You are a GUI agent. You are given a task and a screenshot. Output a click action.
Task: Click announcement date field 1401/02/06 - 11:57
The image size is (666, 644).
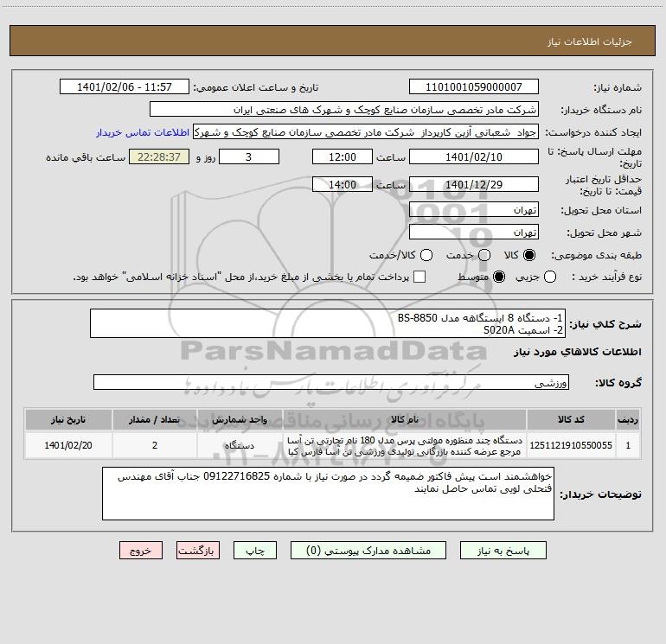click(x=125, y=87)
